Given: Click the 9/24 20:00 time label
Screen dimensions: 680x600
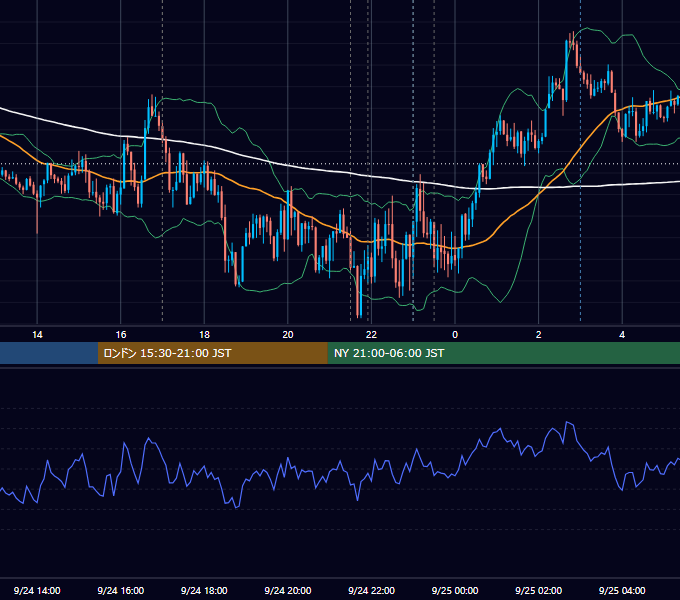Looking at the screenshot, I should (288, 590).
